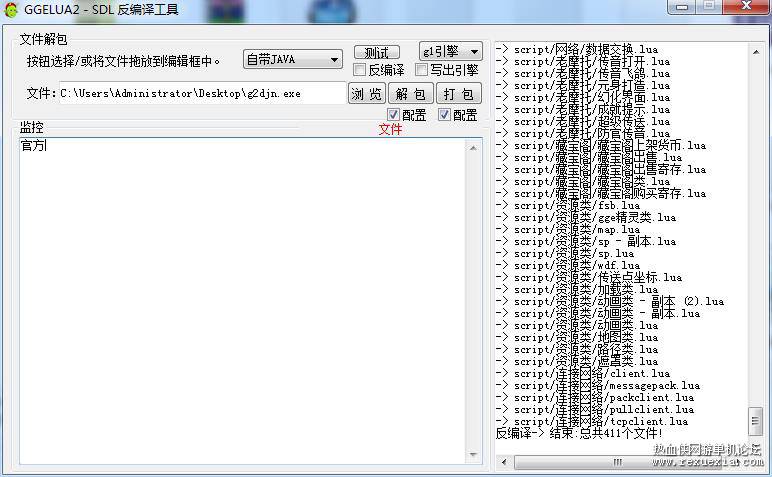The width and height of the screenshot is (772, 477).
Task: Select log line script/资源类/map.lua
Action: (x=568, y=229)
